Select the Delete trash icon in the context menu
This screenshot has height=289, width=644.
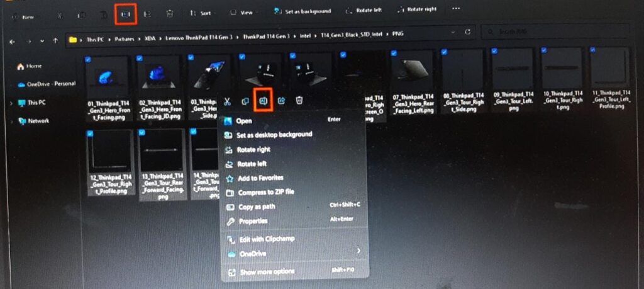(300, 100)
